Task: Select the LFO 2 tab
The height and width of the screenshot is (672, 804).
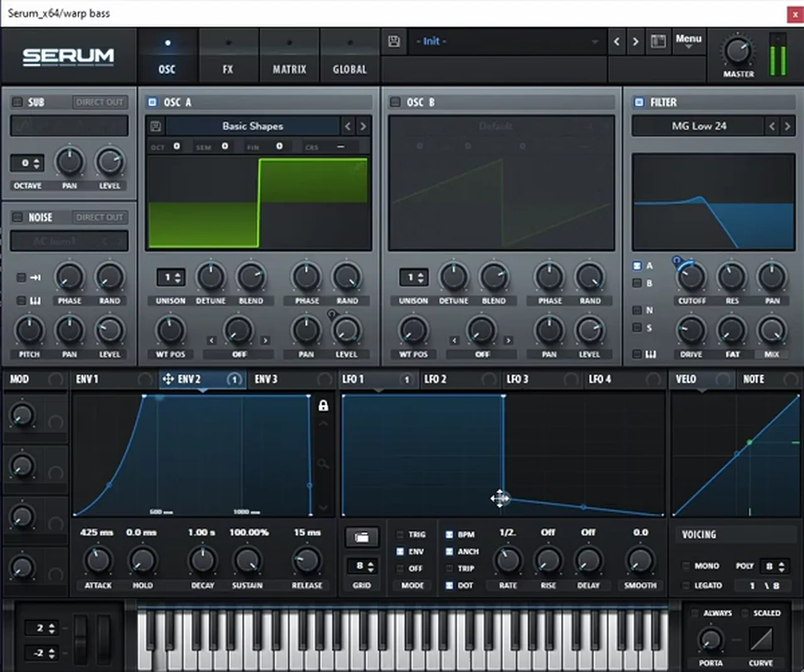Action: 435,379
